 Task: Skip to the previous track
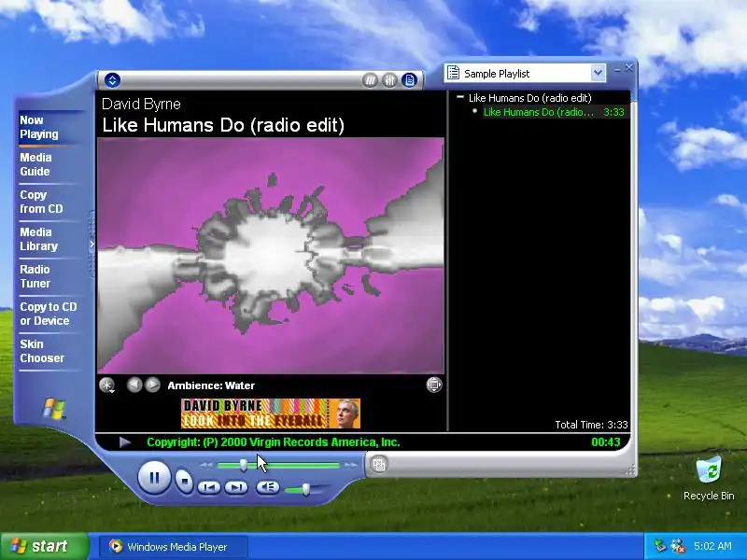[208, 487]
